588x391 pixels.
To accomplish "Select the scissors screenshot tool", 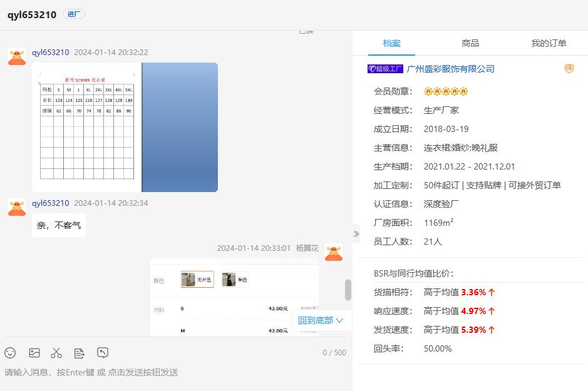I will pyautogui.click(x=56, y=353).
